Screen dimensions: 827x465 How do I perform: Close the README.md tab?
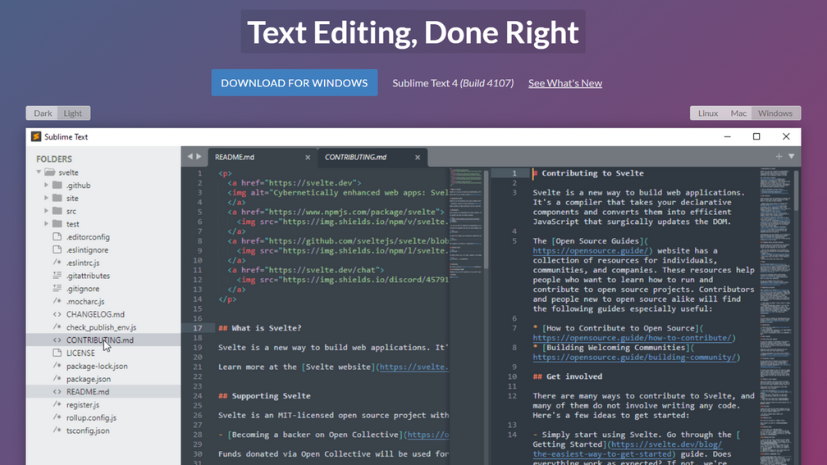point(307,157)
